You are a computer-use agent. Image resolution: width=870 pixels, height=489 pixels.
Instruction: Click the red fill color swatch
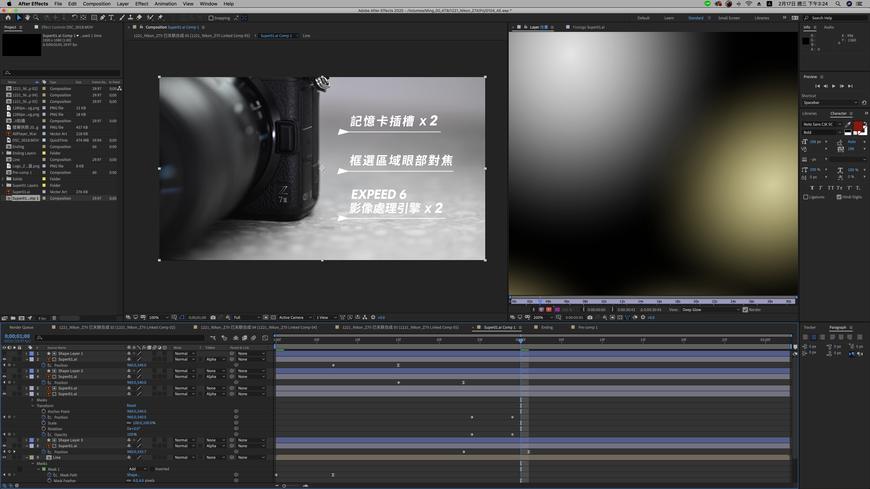tap(858, 127)
